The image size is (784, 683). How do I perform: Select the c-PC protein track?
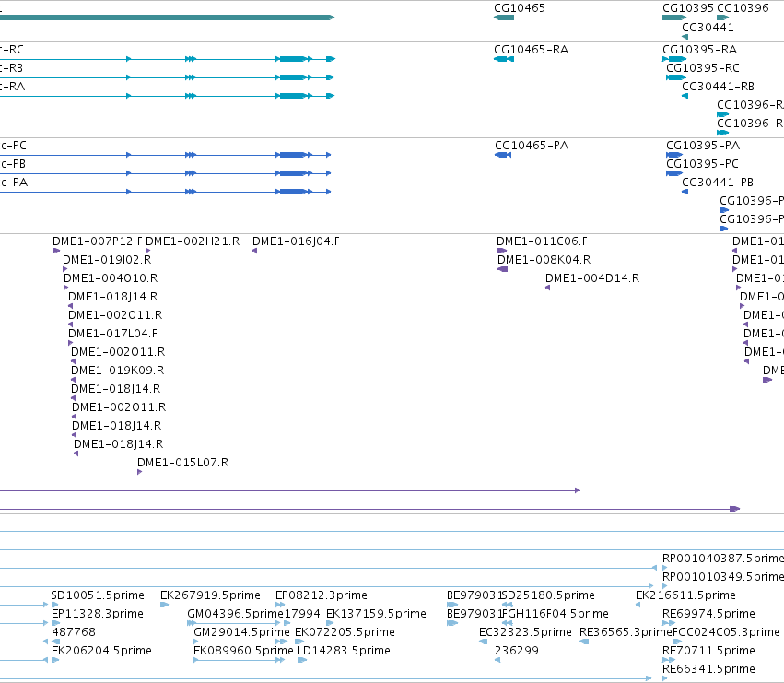coord(166,155)
